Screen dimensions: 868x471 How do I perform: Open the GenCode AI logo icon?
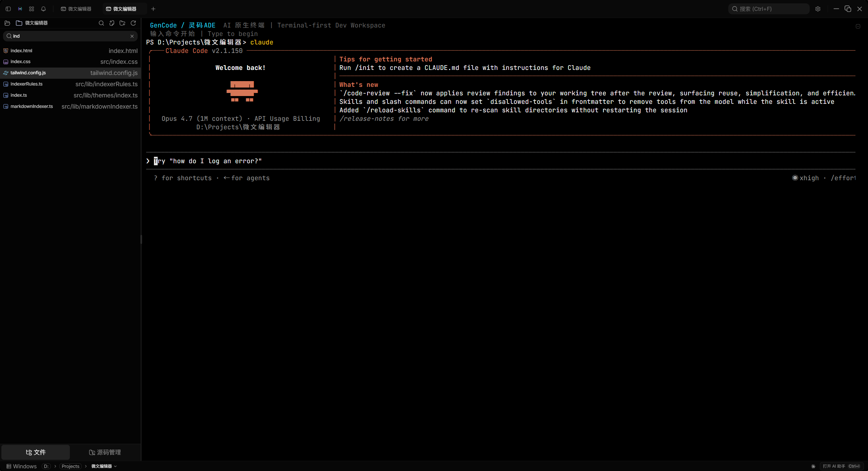pos(20,9)
